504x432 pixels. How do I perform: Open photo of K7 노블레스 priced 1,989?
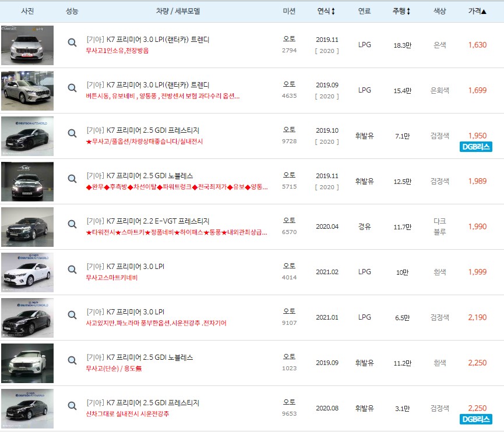(x=27, y=182)
